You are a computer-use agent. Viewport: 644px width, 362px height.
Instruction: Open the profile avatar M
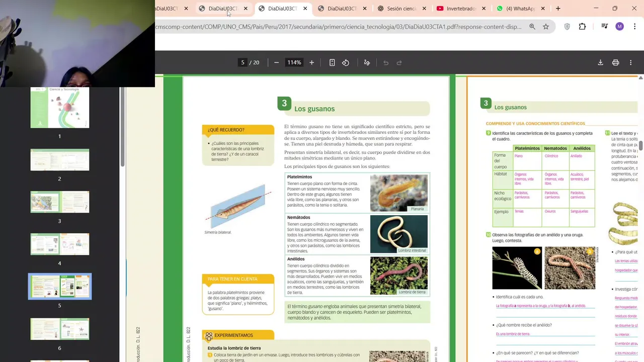[619, 27]
